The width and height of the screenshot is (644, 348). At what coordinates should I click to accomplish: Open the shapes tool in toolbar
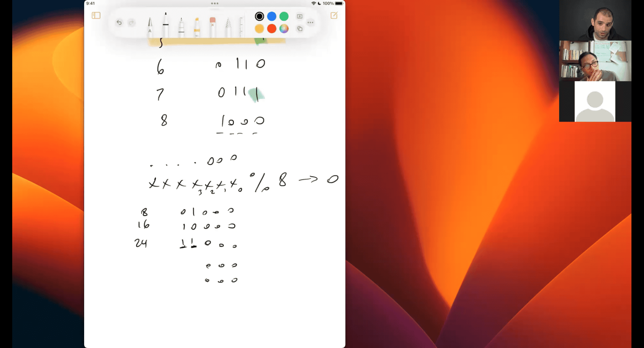[x=300, y=29]
